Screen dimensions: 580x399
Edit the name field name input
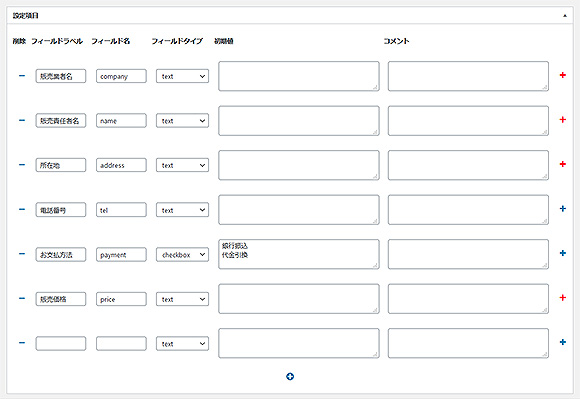tap(121, 121)
